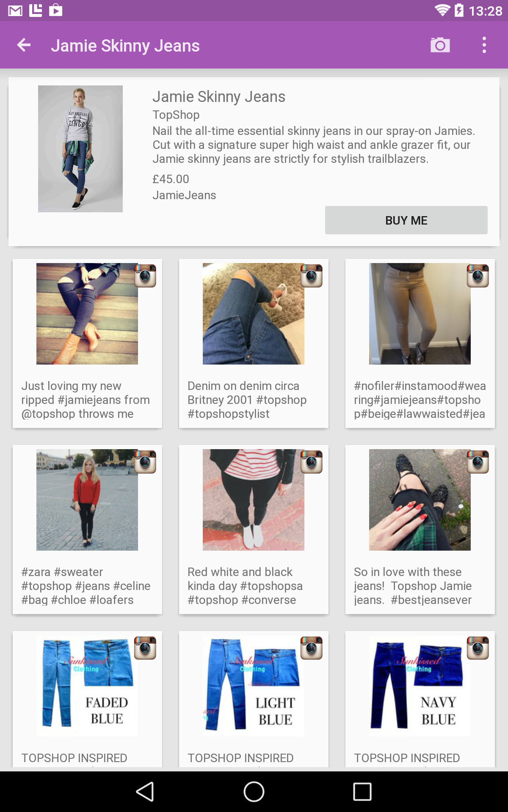Click the BUY ME button
Screen dimensions: 508x812
click(406, 220)
